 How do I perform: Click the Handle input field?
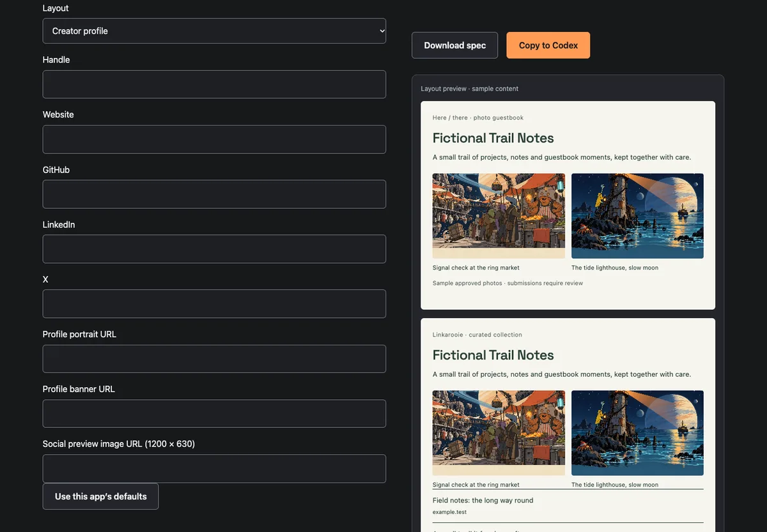214,84
